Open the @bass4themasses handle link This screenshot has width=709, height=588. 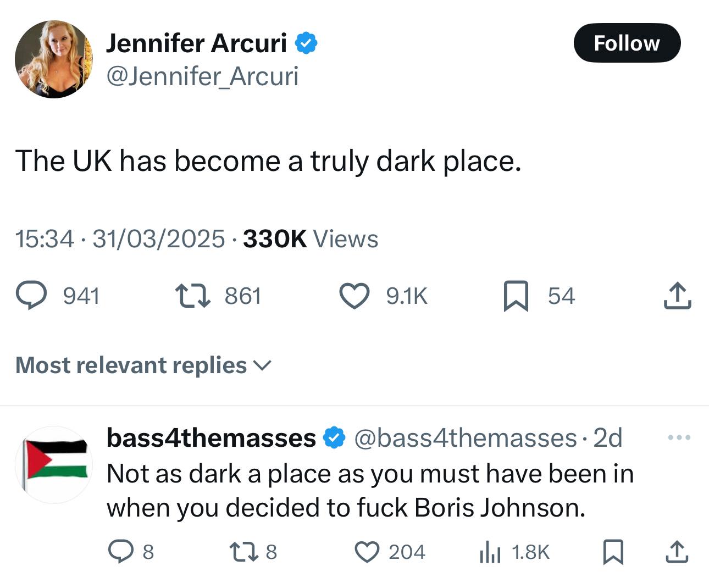pos(466,438)
